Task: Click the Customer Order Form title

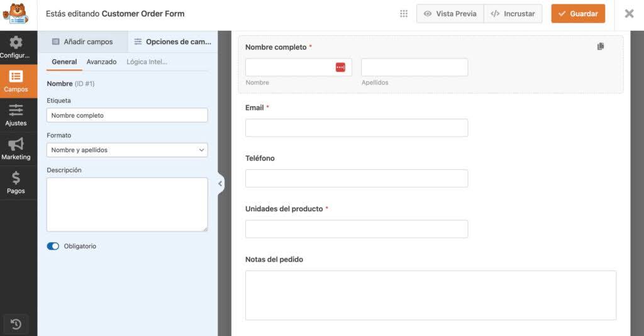Action: coord(143,14)
